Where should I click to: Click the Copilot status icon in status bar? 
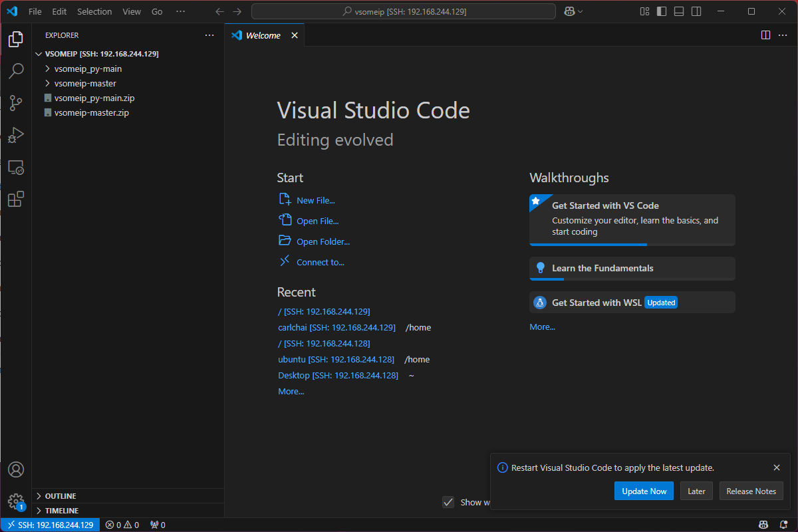[x=763, y=525]
